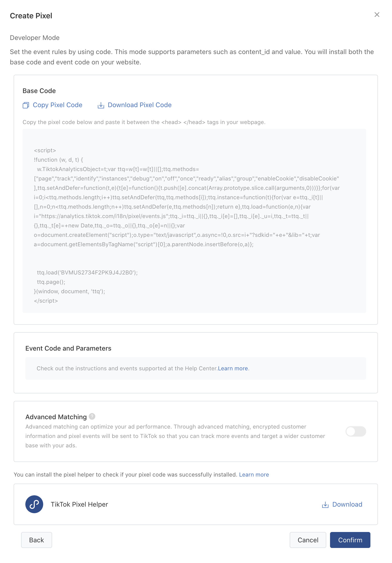Screen dimensions: 392x563
Task: Click the download arrow icon beside Download Pixel Code
Action: (x=101, y=105)
